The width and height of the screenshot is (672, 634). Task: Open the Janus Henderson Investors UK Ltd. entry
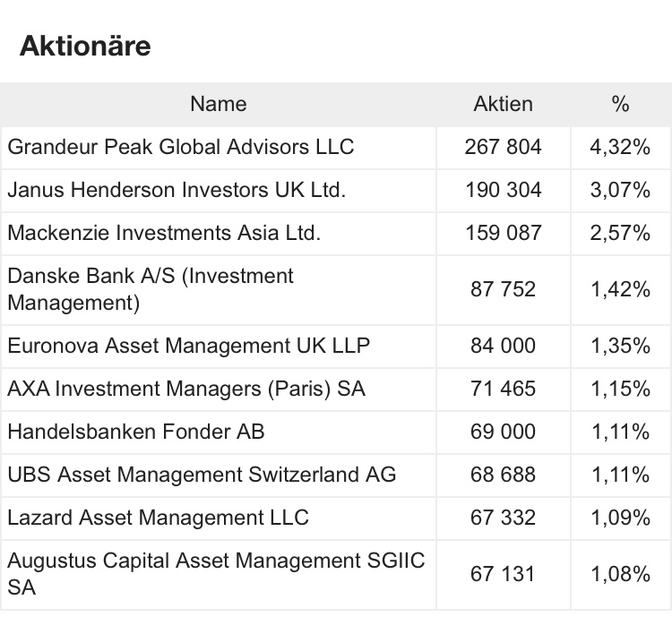(177, 190)
